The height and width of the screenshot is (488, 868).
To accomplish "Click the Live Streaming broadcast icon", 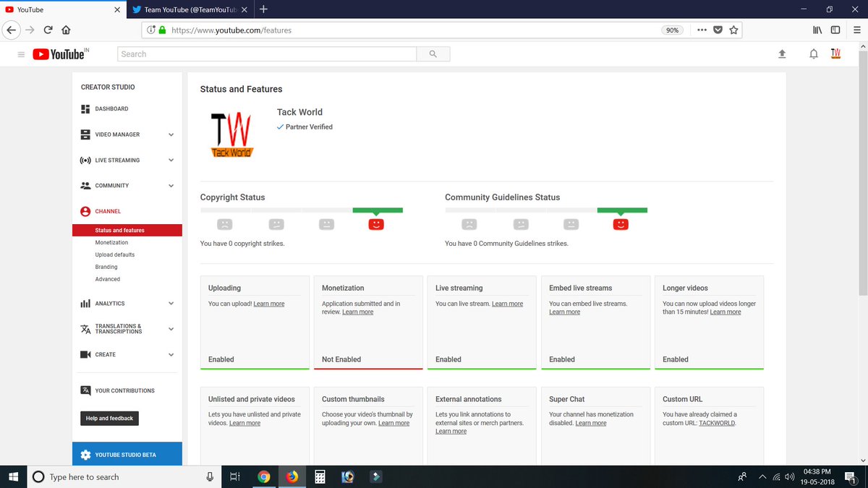I will 85,160.
